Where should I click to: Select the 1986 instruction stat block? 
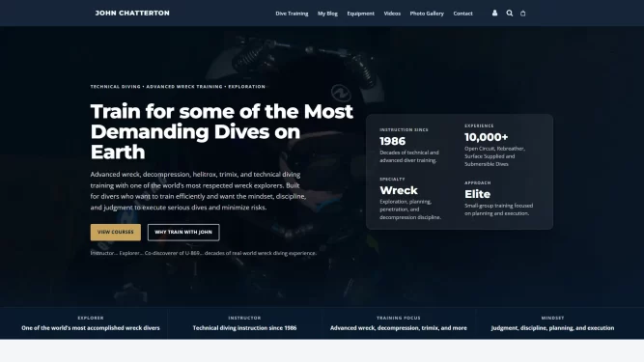pyautogui.click(x=410, y=146)
